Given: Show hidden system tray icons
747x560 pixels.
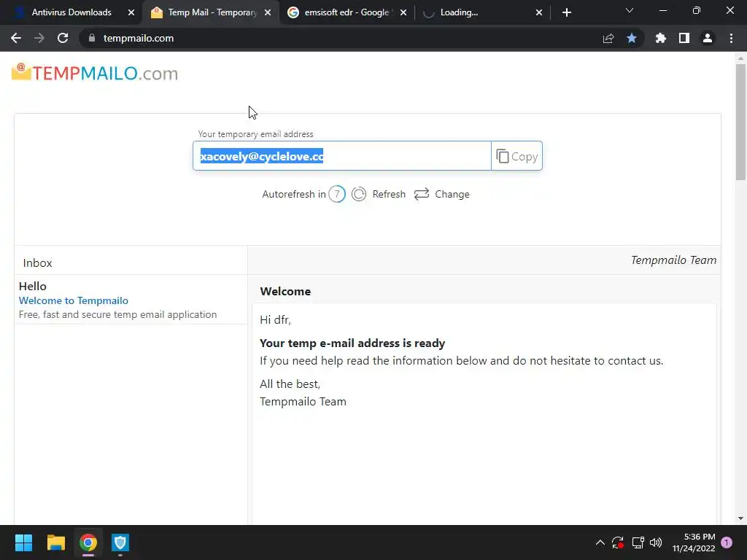Looking at the screenshot, I should pyautogui.click(x=600, y=542).
